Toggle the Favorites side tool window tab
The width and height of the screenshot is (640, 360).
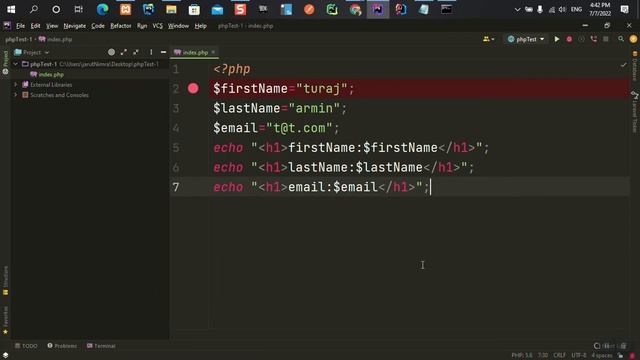[x=5, y=320]
